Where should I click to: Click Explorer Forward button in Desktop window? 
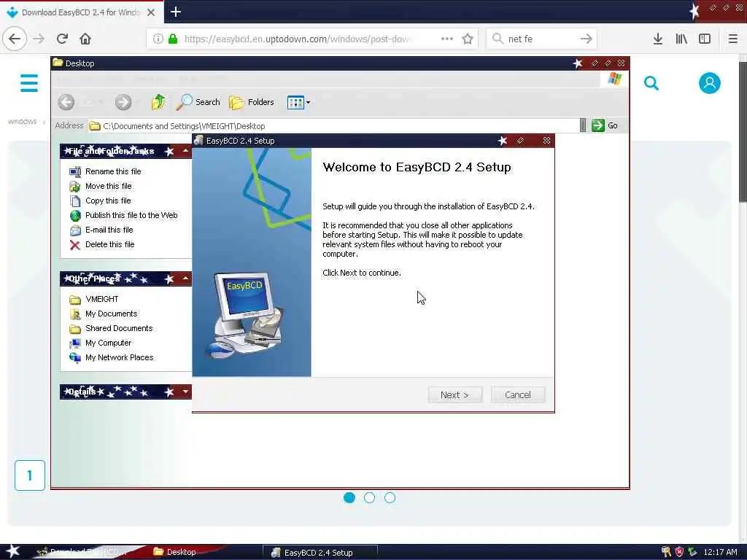coord(123,102)
